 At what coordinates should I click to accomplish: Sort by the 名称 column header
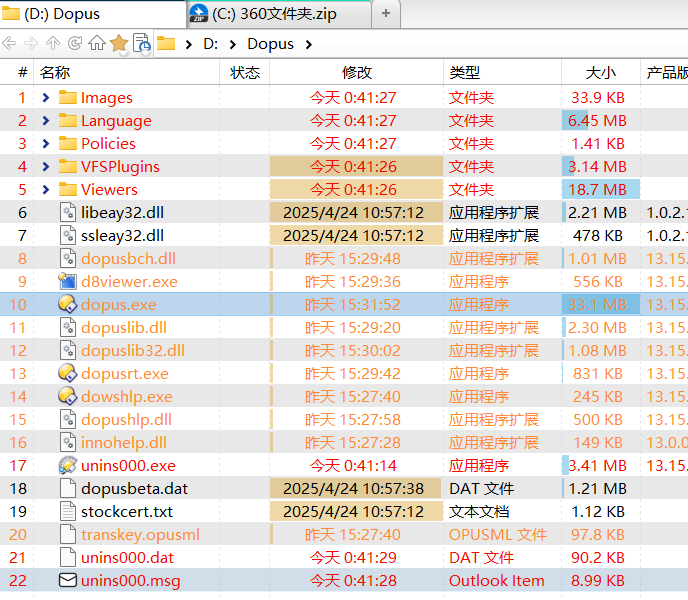126,72
